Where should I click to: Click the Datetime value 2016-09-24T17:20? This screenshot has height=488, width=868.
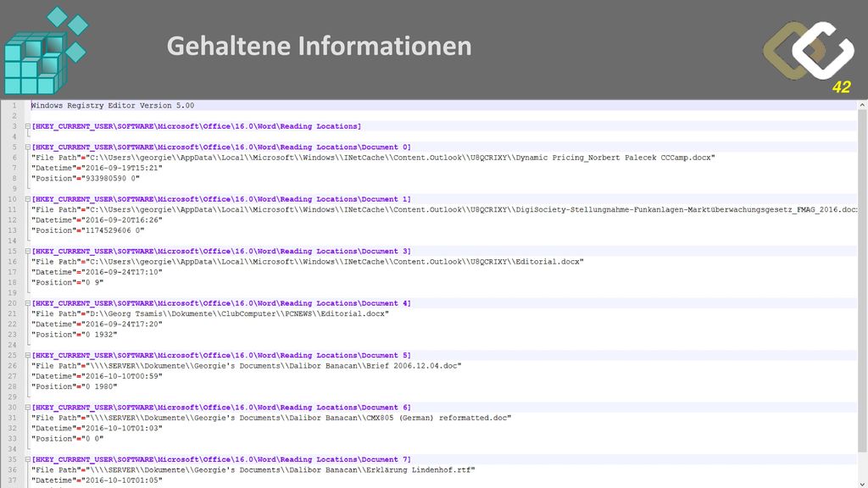click(122, 324)
